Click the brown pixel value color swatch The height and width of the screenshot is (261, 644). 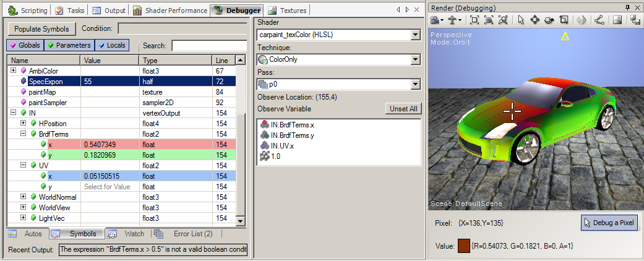(x=464, y=246)
